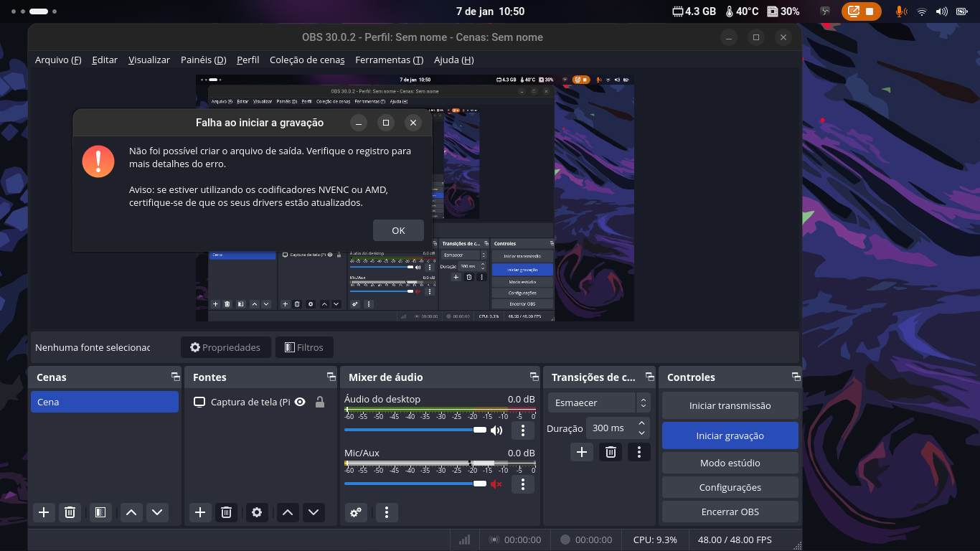Close the Falha ao iniciar a gravação dialog
980x551 pixels.
point(413,123)
